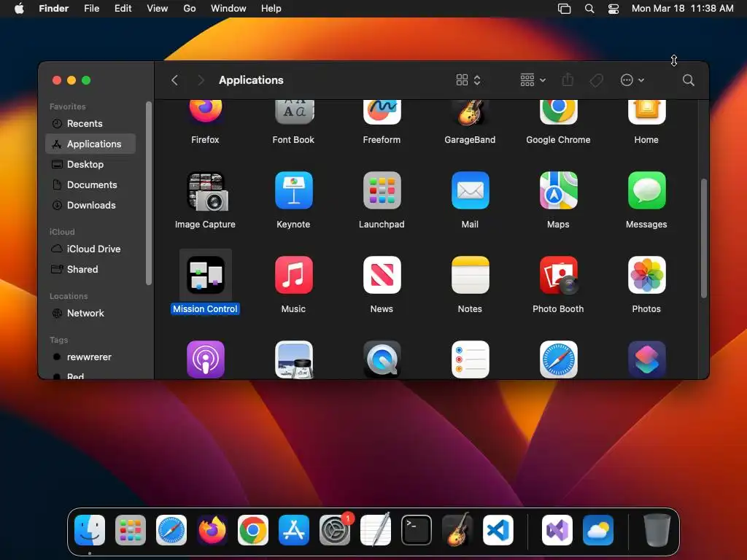Open the Help menu
The height and width of the screenshot is (560, 747).
pos(271,9)
